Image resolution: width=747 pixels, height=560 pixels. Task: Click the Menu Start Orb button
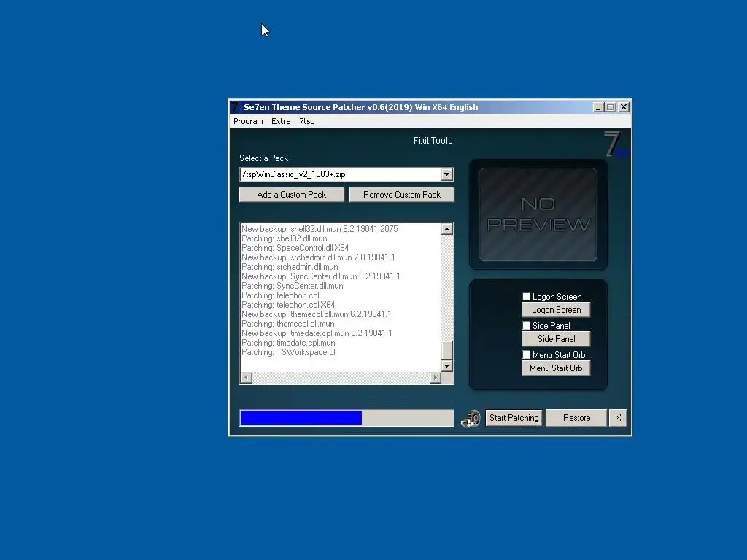pos(556,368)
